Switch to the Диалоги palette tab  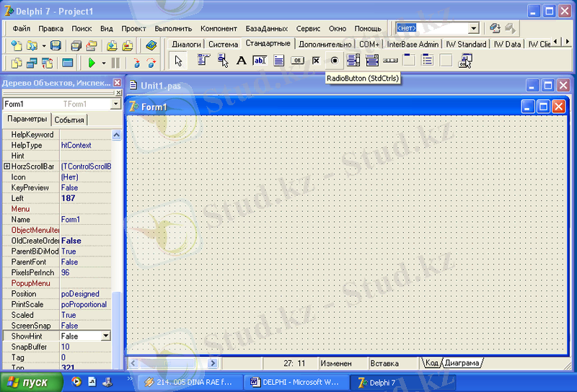coord(186,44)
